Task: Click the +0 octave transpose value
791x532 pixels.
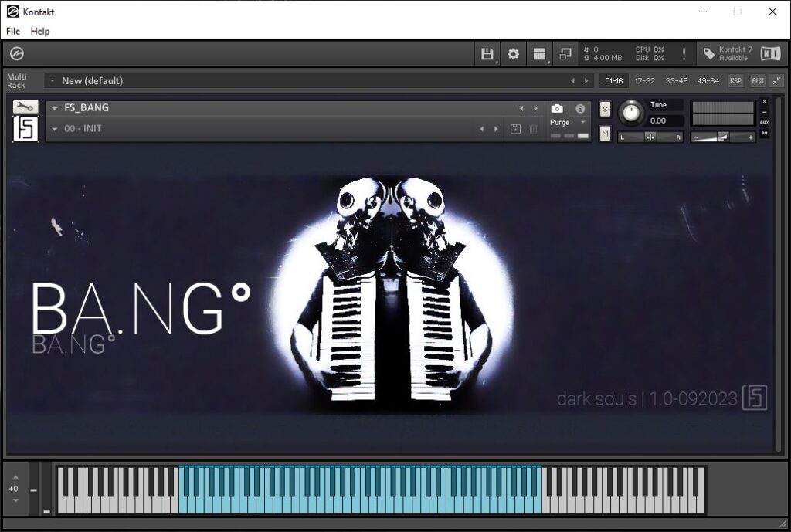Action: point(14,489)
